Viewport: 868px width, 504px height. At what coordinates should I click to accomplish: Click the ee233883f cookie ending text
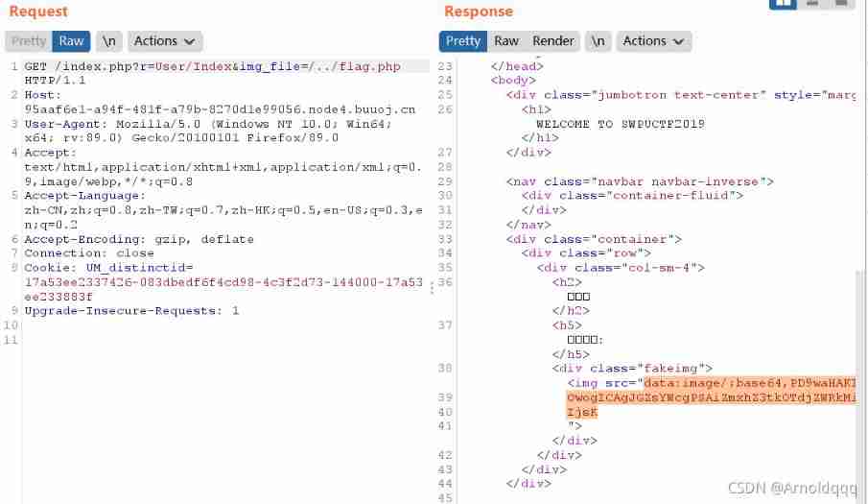[x=59, y=297]
